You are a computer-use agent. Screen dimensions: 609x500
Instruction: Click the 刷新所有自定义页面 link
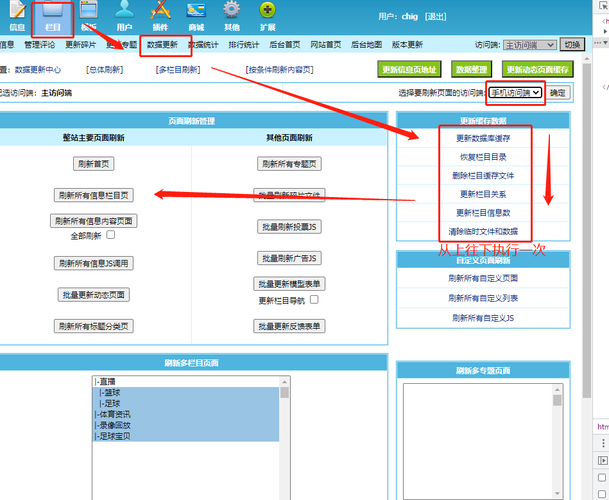[483, 278]
